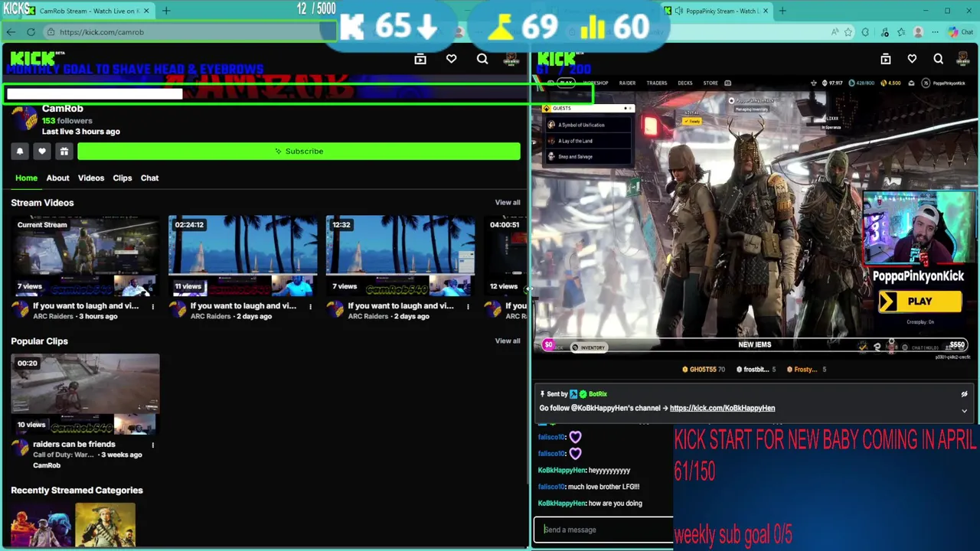
Task: Open search in CamRob Kick window
Action: (482, 59)
